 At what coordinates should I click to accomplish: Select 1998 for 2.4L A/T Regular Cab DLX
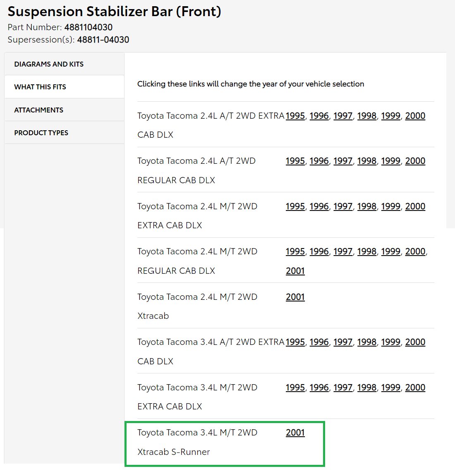[366, 161]
